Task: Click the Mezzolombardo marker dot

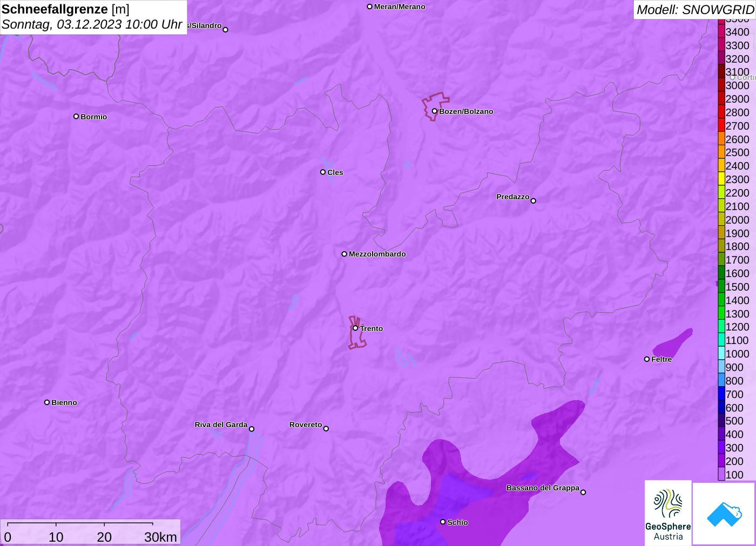Action: point(344,254)
